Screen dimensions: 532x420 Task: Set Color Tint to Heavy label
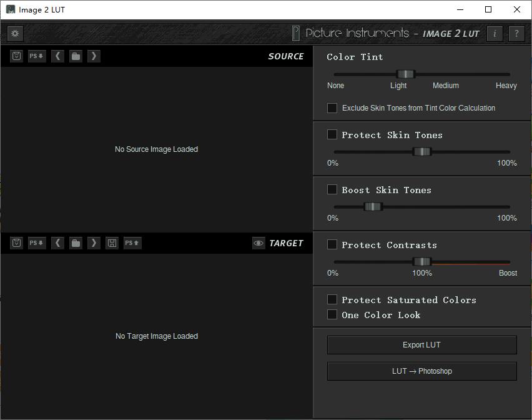pos(506,86)
